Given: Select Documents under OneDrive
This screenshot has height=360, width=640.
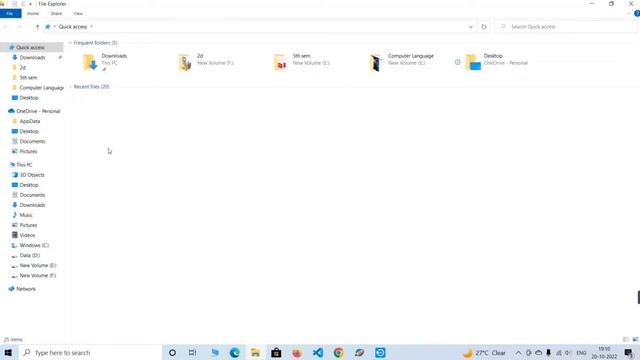Looking at the screenshot, I should pyautogui.click(x=32, y=141).
